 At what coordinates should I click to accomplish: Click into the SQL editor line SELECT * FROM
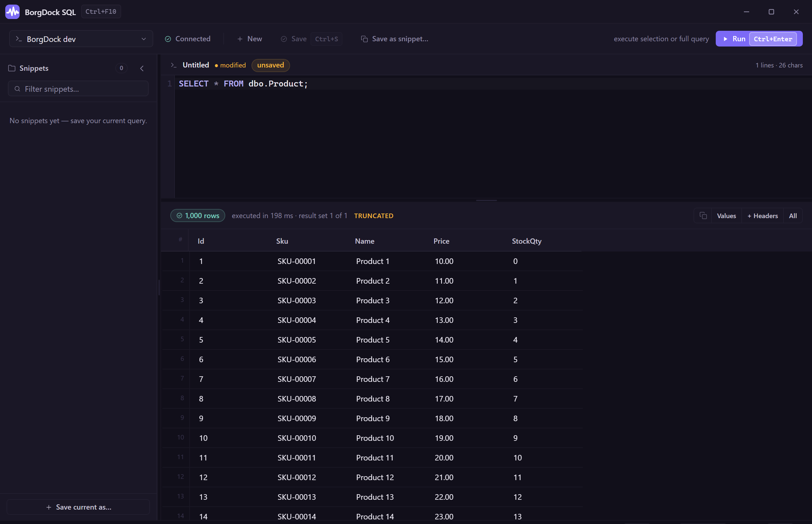(243, 84)
